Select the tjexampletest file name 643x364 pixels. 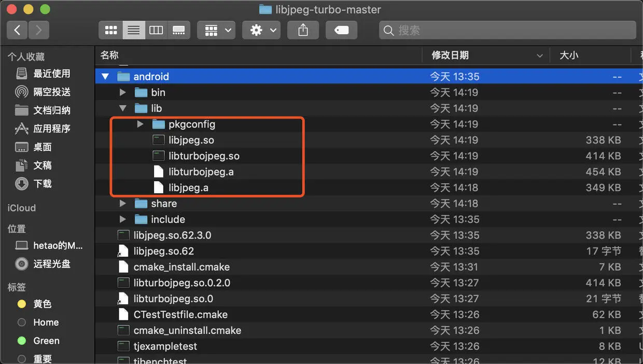pyautogui.click(x=165, y=346)
